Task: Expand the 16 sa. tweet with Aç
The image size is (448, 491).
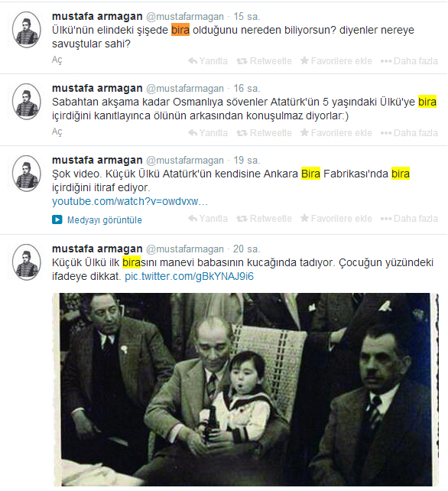Action: (57, 132)
